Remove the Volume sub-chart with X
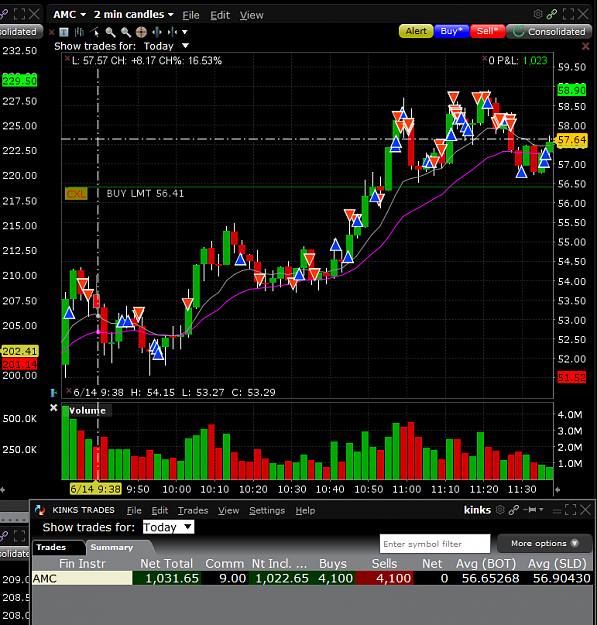 [53, 408]
